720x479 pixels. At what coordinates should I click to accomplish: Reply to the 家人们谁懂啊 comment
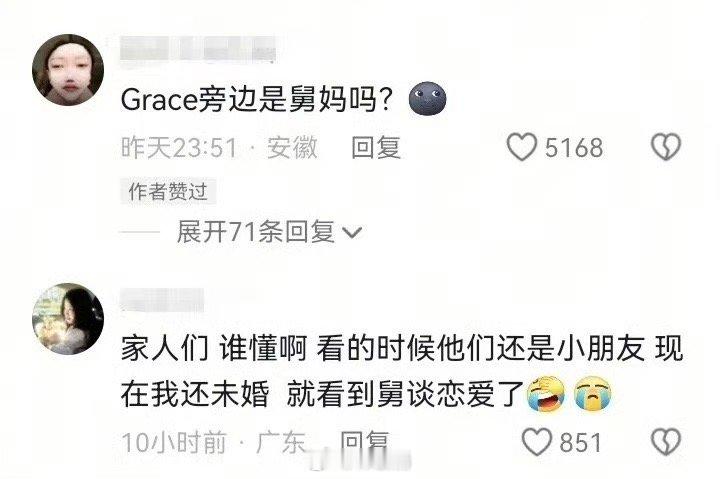pyautogui.click(x=365, y=442)
